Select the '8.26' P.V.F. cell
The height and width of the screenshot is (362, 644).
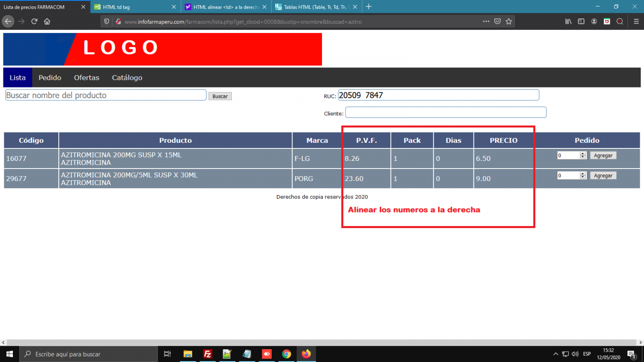[367, 158]
